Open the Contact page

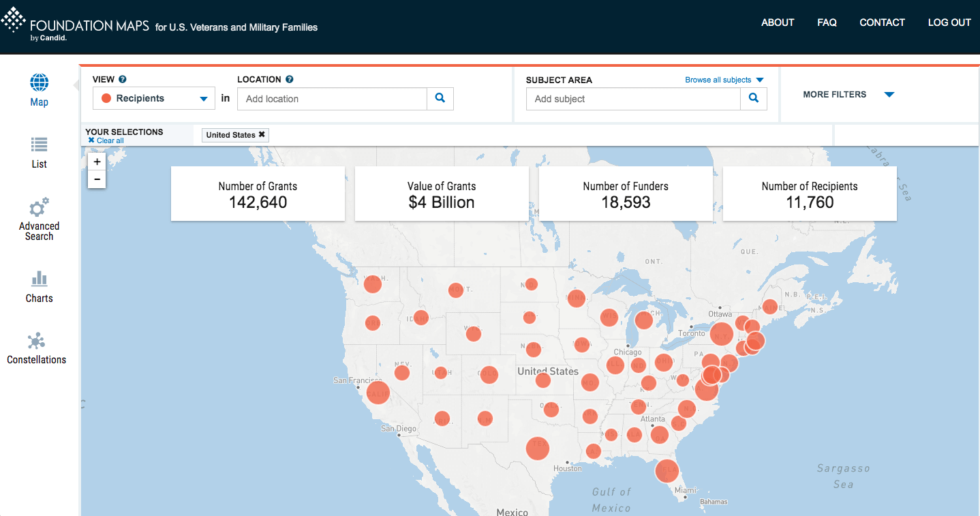point(882,22)
